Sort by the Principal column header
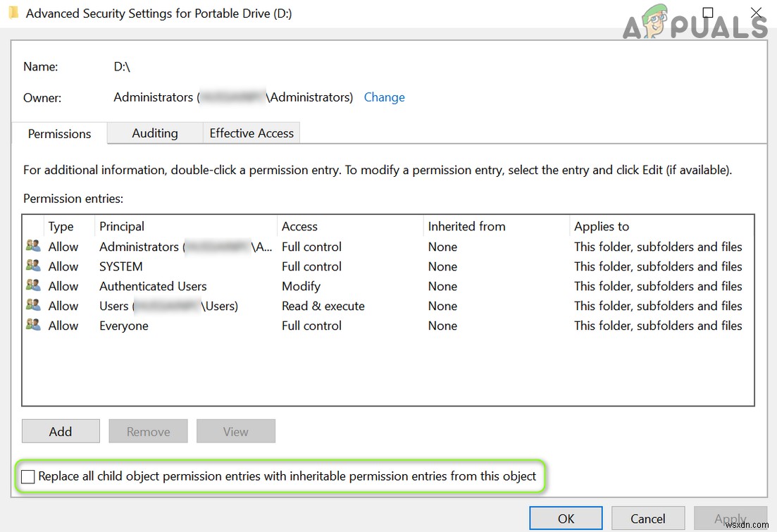This screenshot has width=777, height=532. (x=122, y=226)
